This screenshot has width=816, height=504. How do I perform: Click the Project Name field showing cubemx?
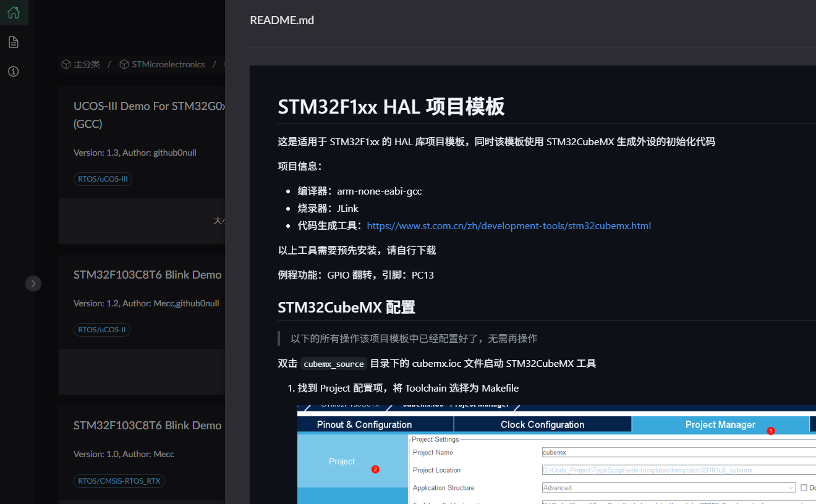coord(679,452)
